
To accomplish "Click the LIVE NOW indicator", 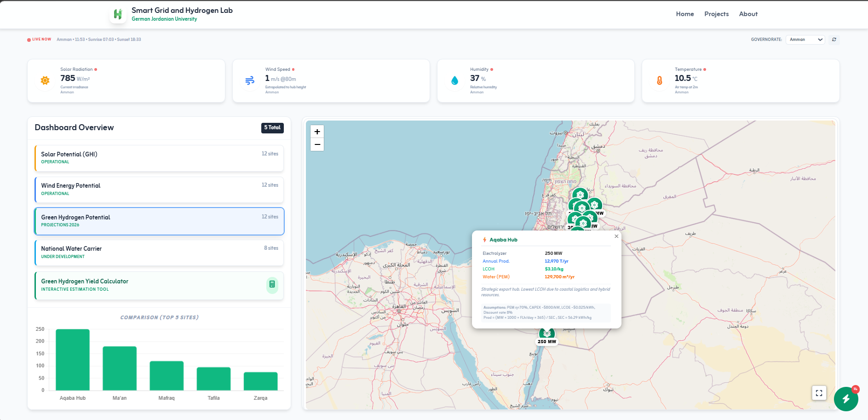I will [x=39, y=40].
